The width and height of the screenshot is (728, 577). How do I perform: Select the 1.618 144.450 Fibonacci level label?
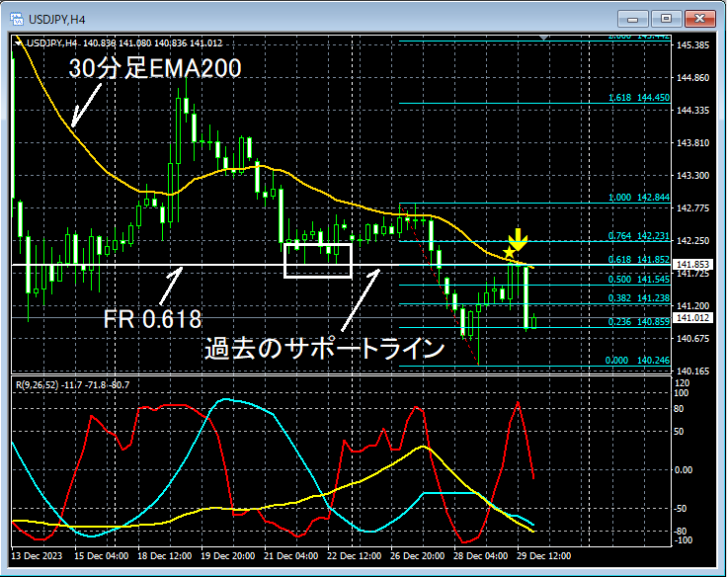coord(639,98)
